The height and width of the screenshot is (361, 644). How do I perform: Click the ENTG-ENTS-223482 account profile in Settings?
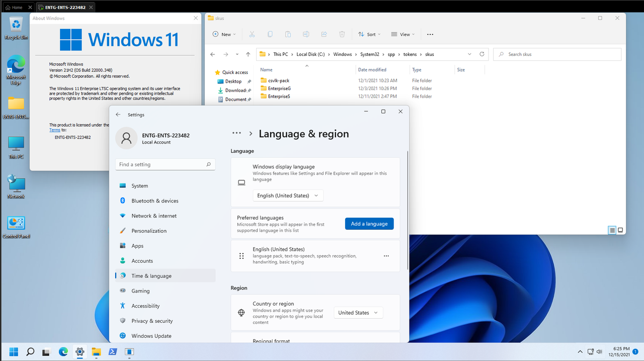click(x=153, y=138)
